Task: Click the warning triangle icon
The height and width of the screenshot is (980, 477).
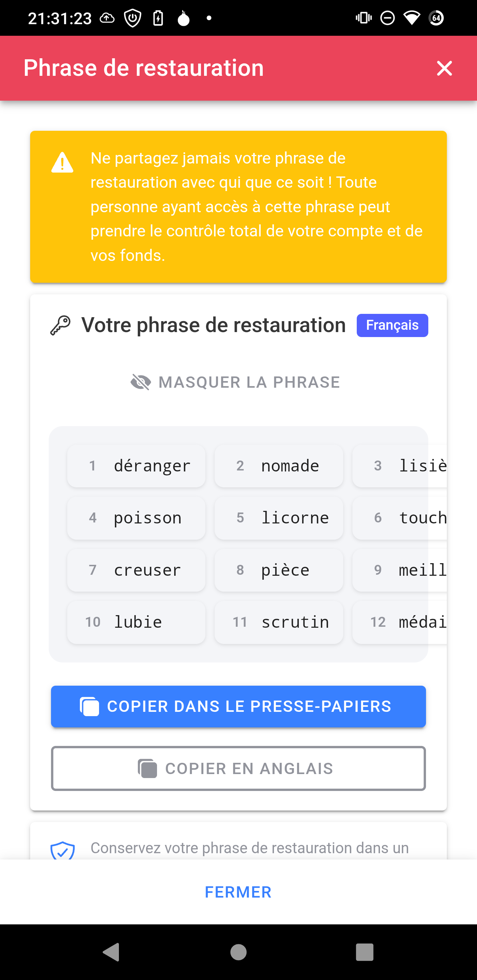Action: [x=62, y=163]
